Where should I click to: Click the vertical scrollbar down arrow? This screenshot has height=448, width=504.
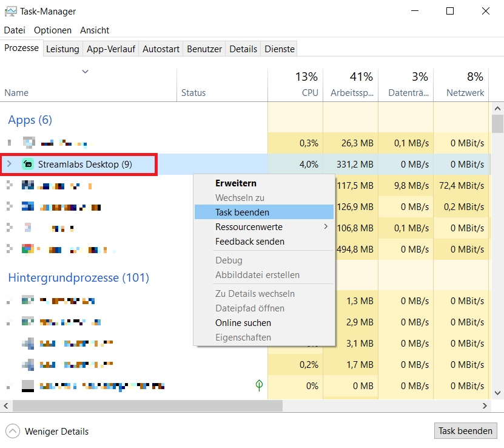[x=497, y=393]
